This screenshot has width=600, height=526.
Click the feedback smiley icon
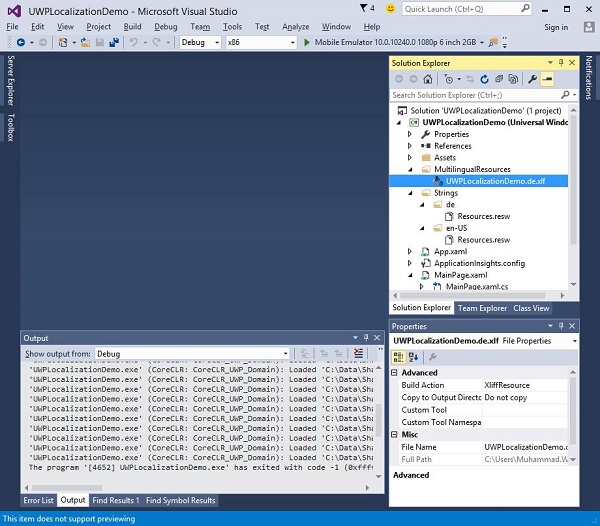point(390,8)
